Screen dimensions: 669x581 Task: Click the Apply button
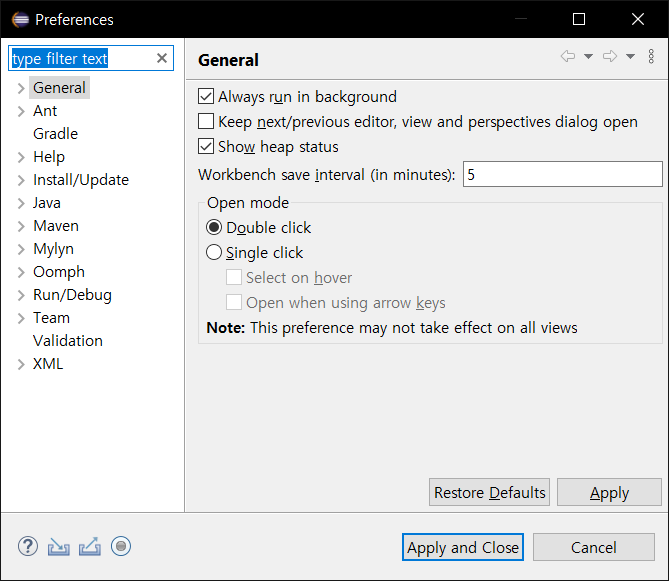click(x=609, y=492)
